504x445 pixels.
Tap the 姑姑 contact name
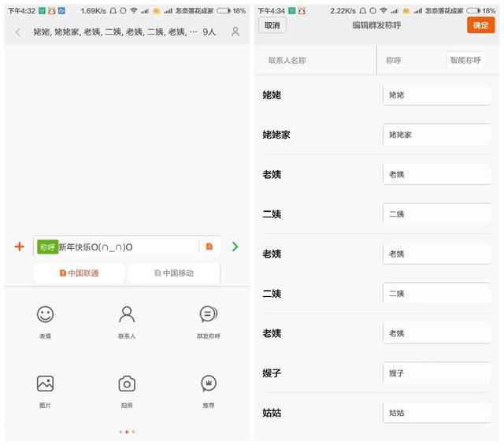pos(272,413)
